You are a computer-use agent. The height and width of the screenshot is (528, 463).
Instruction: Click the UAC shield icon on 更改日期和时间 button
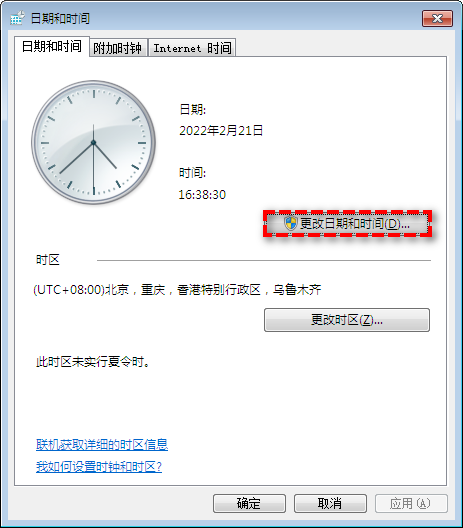click(291, 223)
